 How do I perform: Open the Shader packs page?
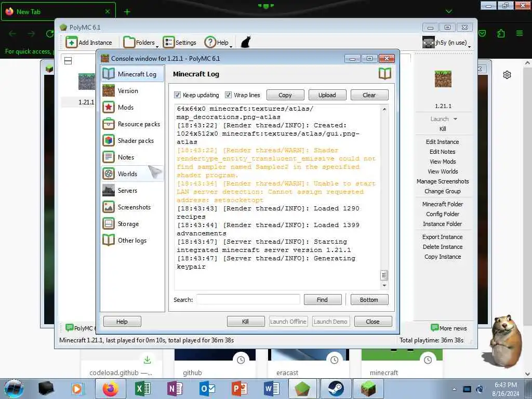pos(132,140)
